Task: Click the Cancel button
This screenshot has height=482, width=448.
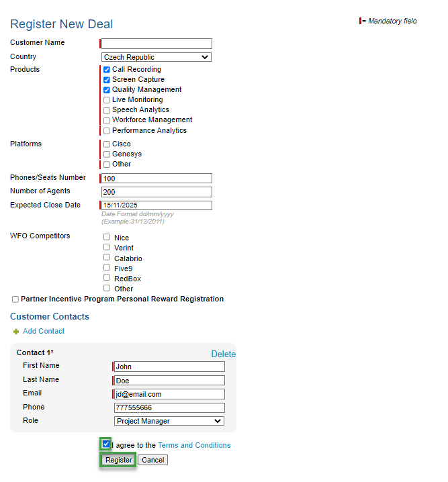Action: 153,460
